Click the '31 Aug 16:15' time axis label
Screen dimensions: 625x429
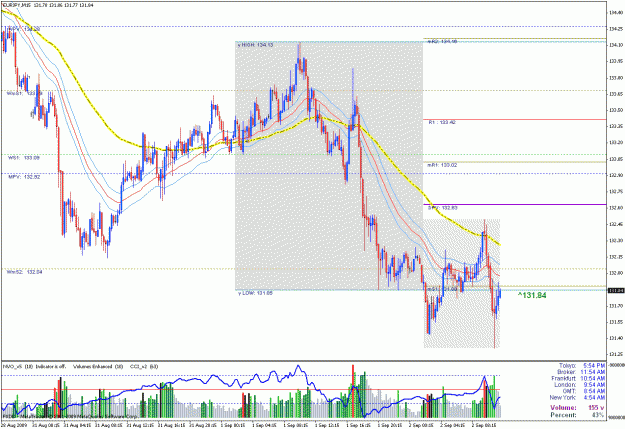(x=171, y=425)
